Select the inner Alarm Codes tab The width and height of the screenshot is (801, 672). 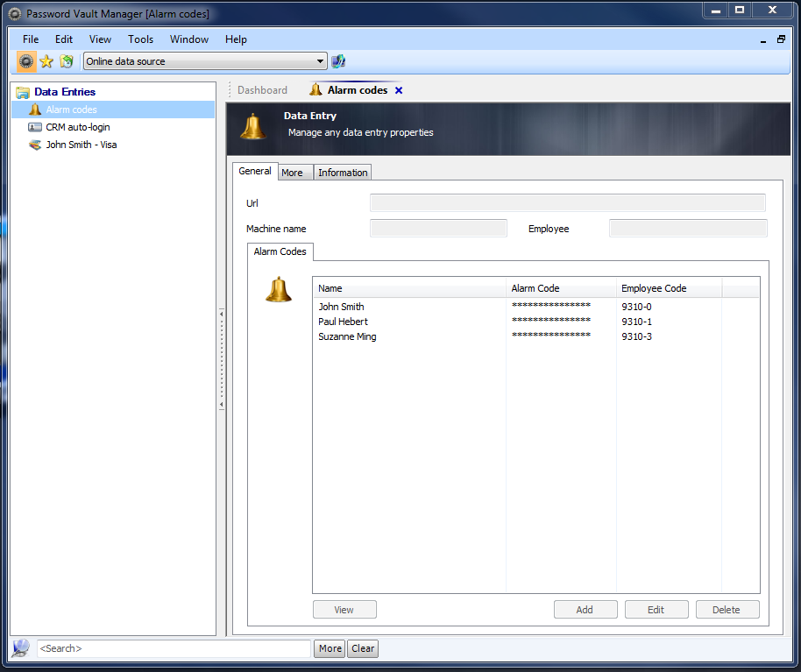tap(280, 251)
